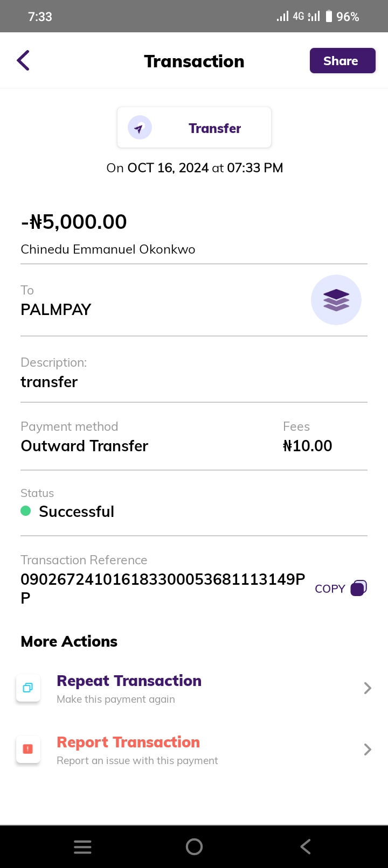Screen dimensions: 388x868
Task: Tap the paper plane transfer icon
Action: (140, 128)
